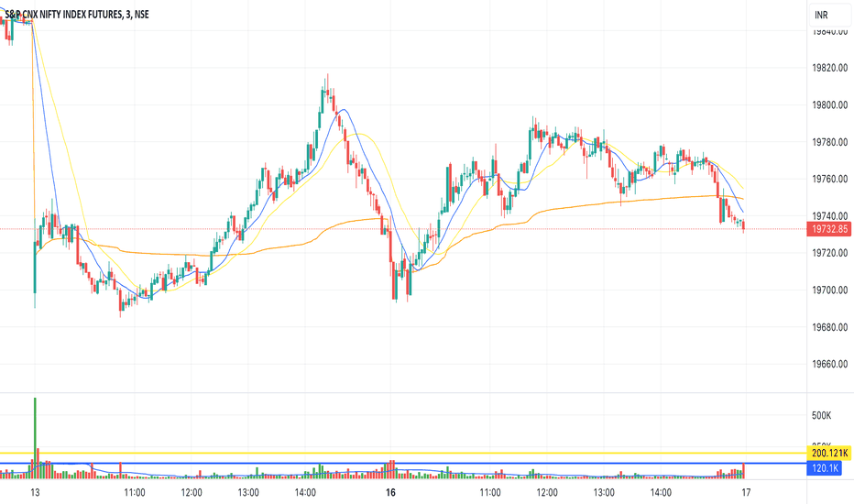Click the 14:00 time label of the 13th session
Viewport: 854px width, 504px height.
coord(305,493)
